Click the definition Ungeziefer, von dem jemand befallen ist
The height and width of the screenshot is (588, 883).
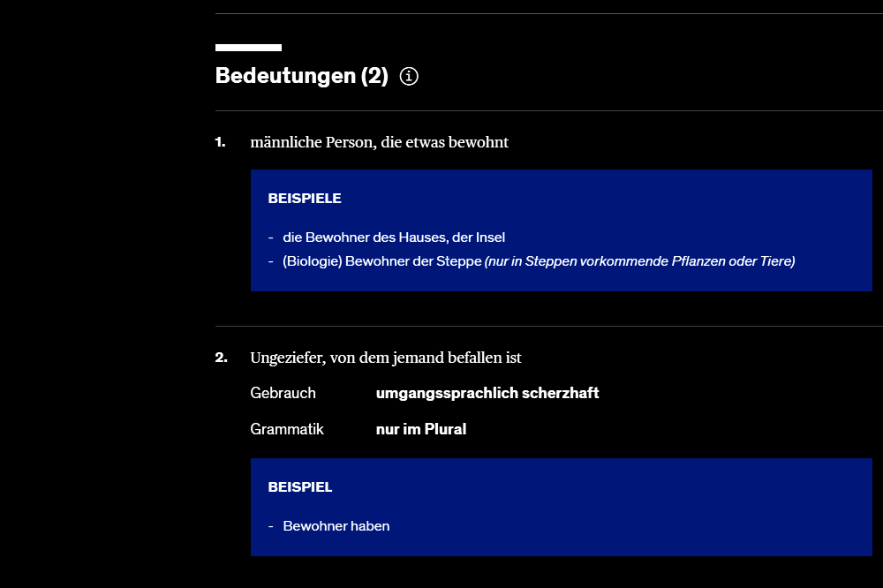coord(386,358)
